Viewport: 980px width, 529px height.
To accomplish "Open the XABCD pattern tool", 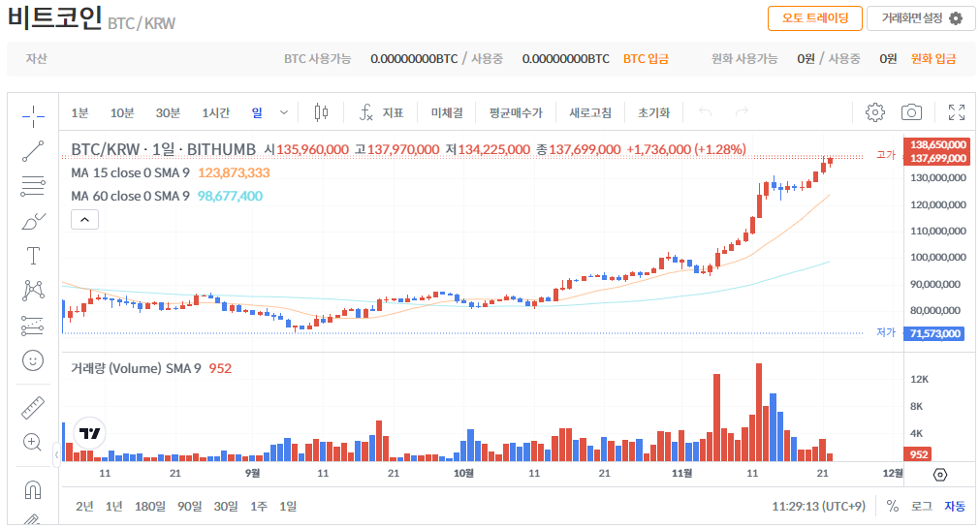I will click(x=33, y=291).
